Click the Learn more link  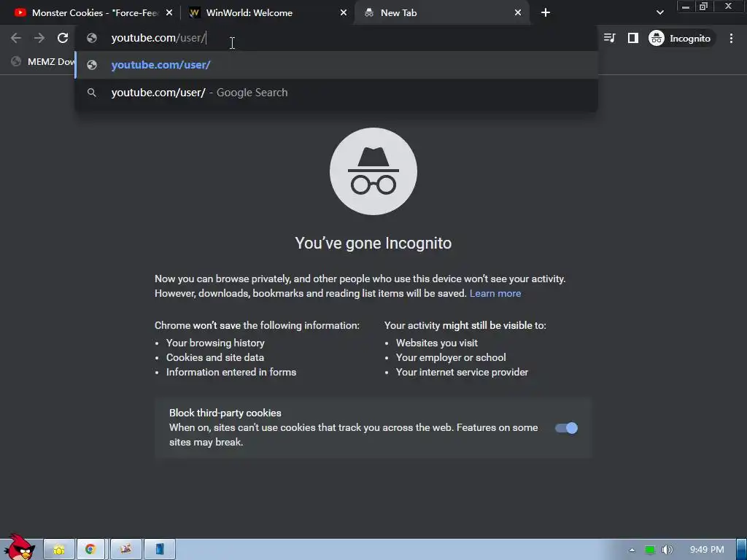[x=495, y=293]
